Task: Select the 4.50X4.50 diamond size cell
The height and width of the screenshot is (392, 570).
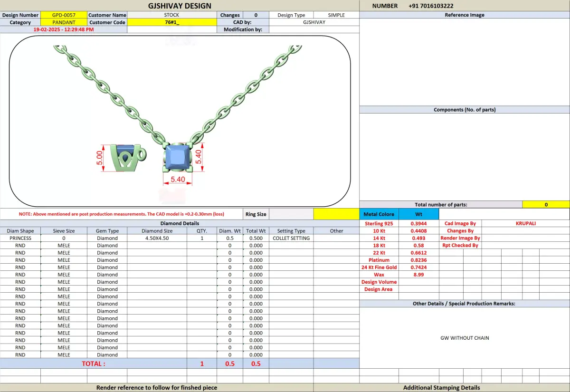Action: (157, 238)
